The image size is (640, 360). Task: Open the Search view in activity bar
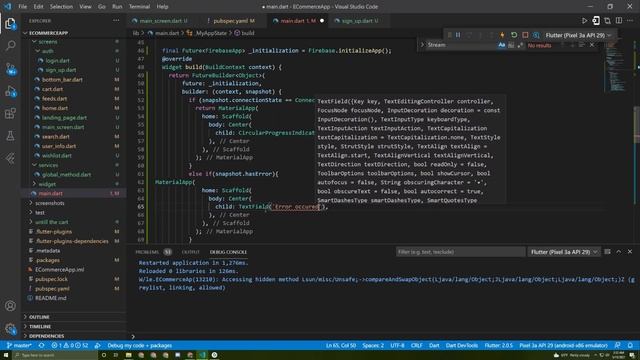point(10,45)
